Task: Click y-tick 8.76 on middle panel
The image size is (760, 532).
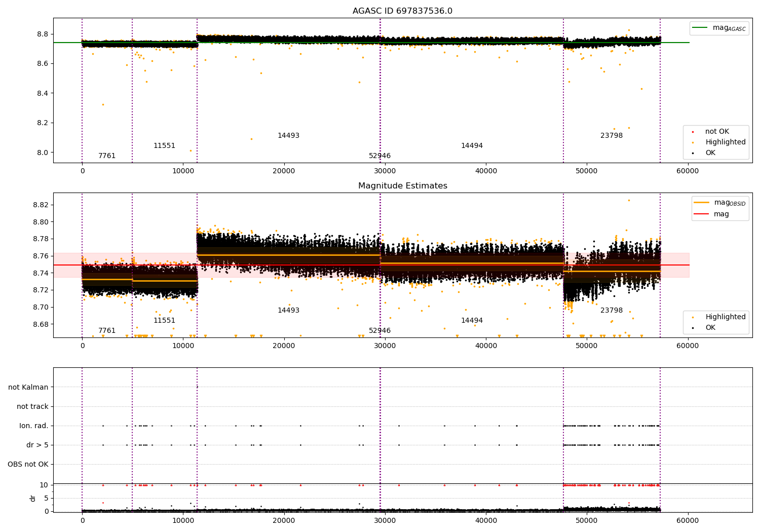Action: click(41, 256)
